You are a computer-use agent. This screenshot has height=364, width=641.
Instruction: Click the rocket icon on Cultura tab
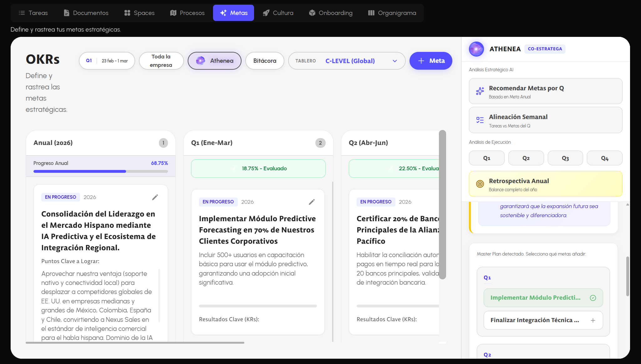[x=266, y=13]
